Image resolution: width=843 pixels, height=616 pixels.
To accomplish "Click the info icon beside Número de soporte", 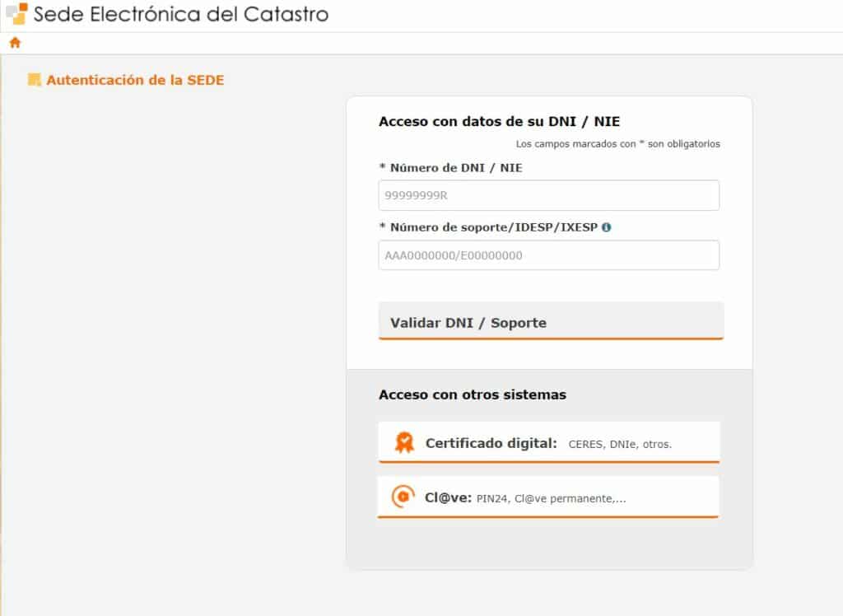I will [607, 227].
